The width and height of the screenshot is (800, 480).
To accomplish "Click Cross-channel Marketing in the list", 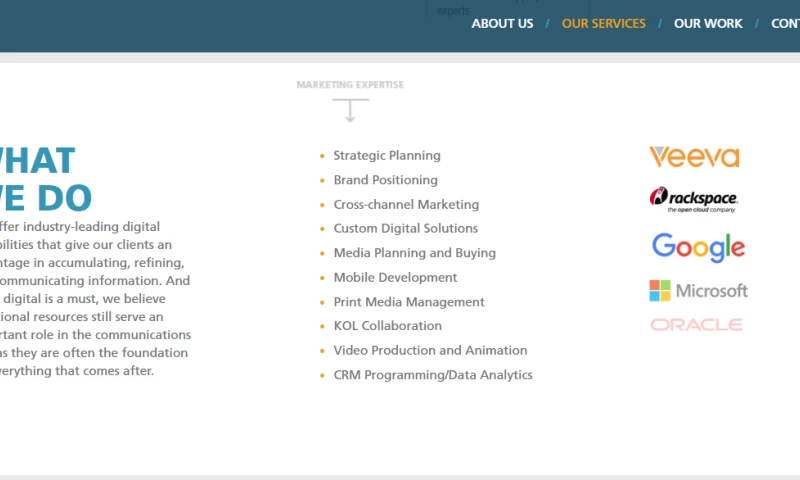I will tap(406, 205).
